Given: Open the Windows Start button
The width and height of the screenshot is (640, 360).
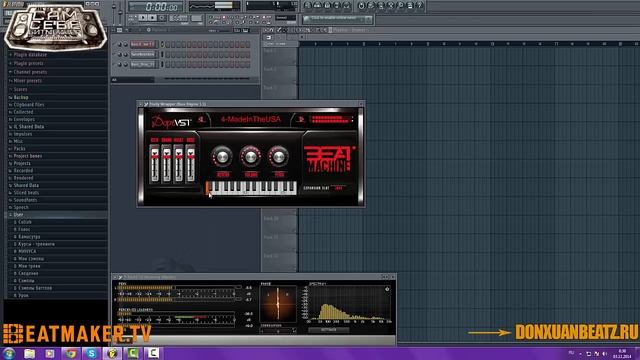Looking at the screenshot, I should pos(9,353).
